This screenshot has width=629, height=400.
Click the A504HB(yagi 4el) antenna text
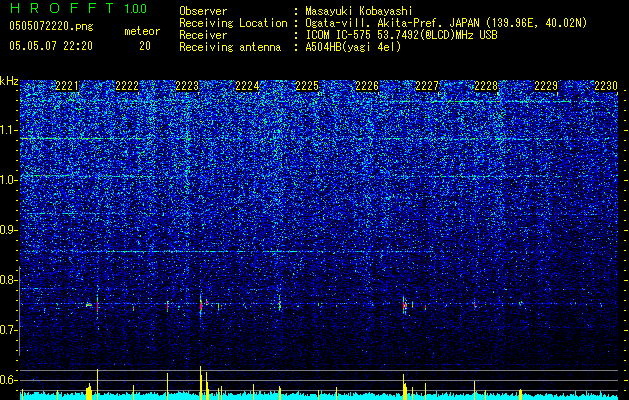(x=353, y=47)
